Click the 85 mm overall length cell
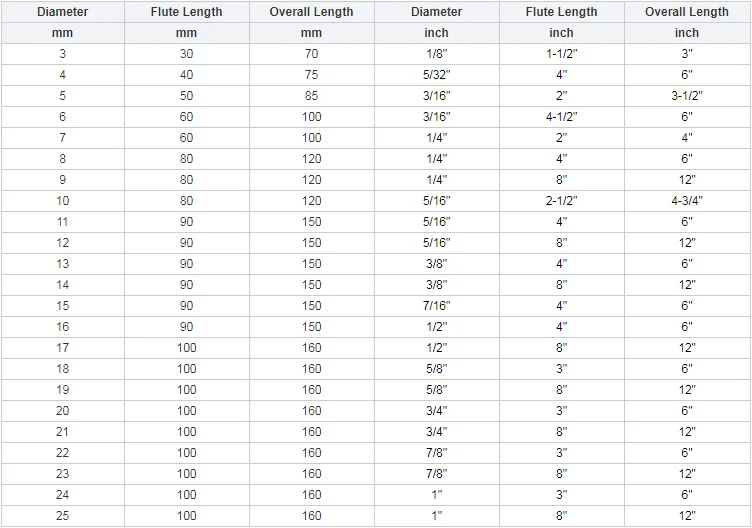The image size is (752, 528). pos(312,96)
